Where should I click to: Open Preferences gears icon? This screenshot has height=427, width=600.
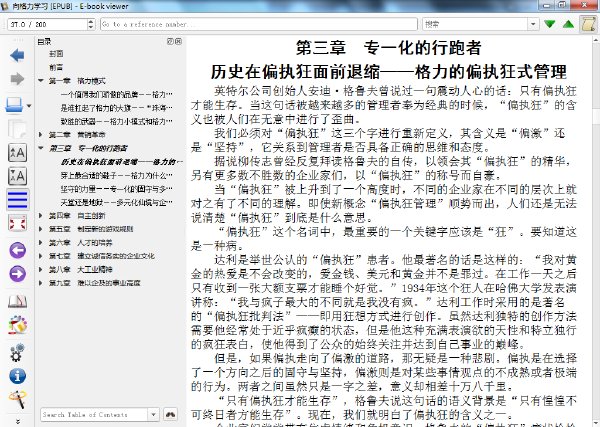[x=17, y=352]
